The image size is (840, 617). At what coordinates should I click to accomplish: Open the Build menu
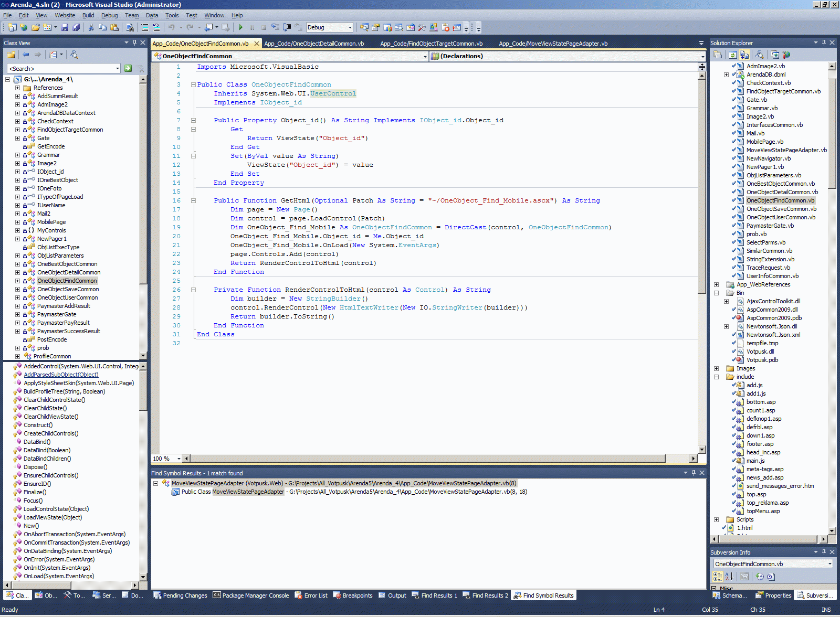click(x=88, y=15)
